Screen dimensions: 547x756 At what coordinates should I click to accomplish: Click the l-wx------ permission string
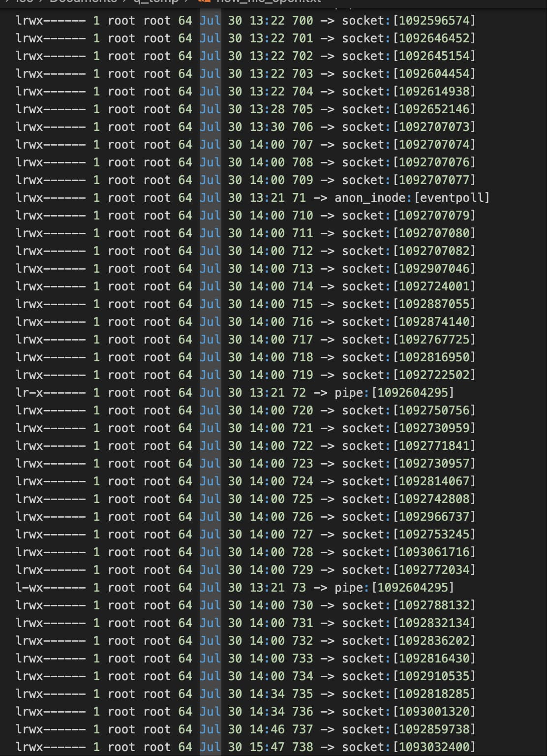[50, 588]
